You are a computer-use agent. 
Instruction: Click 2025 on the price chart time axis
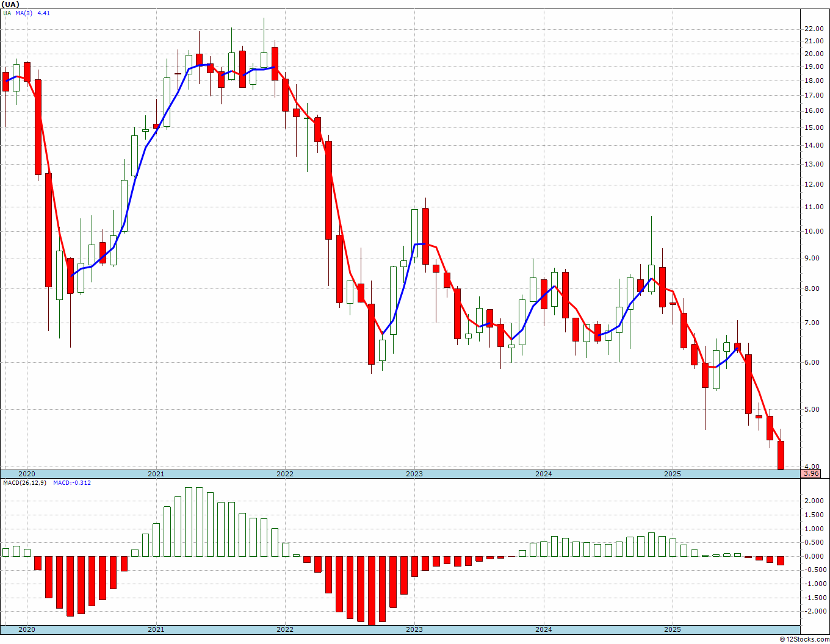pos(672,474)
